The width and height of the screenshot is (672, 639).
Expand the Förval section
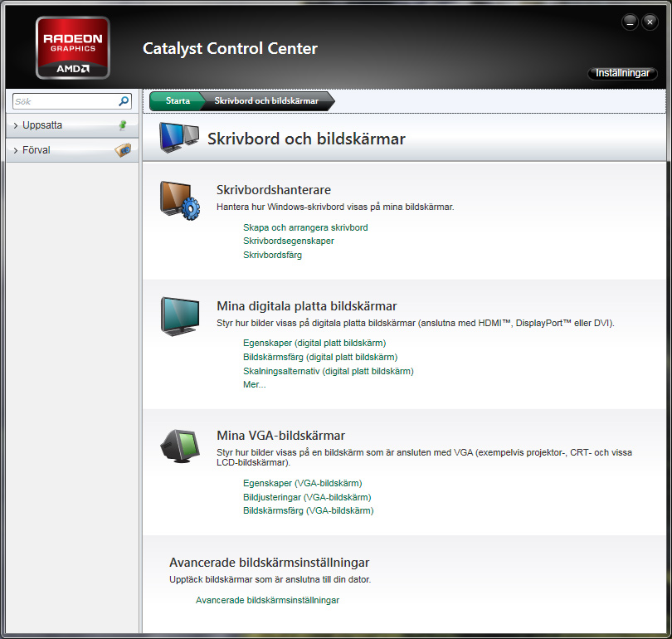37,150
